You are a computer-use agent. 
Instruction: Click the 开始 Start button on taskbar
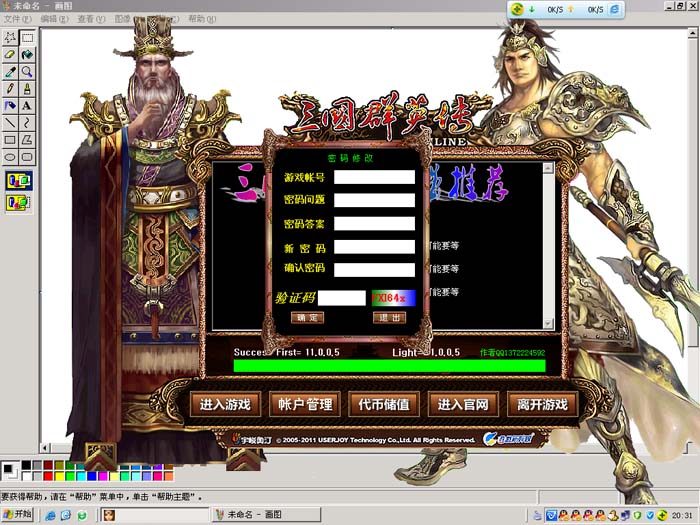click(x=17, y=515)
